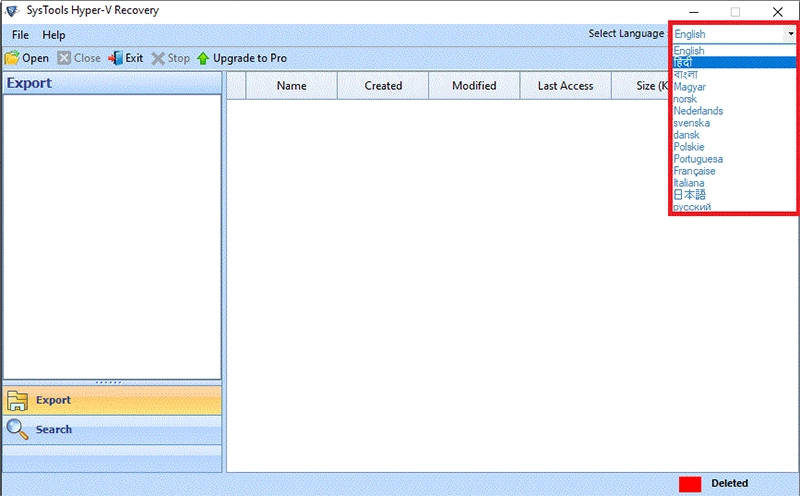
Task: Choose русский from the language list
Action: click(734, 206)
